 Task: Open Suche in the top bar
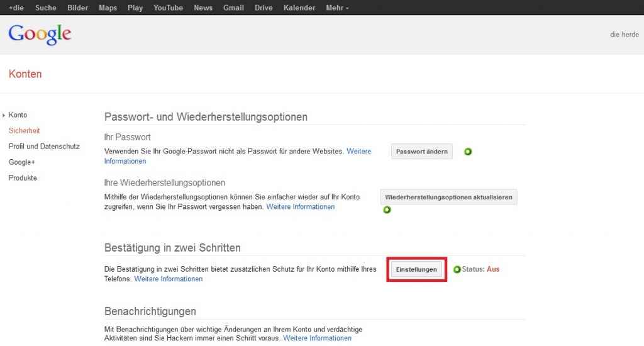45,8
